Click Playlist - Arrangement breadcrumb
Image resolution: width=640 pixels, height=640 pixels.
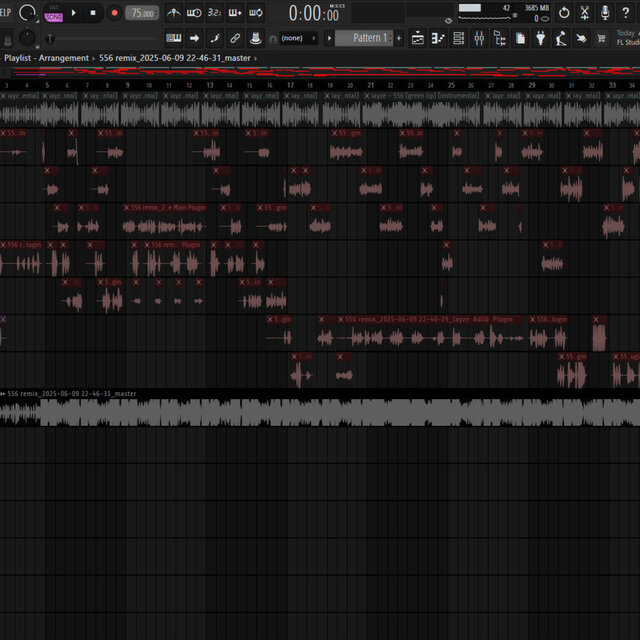tap(46, 58)
